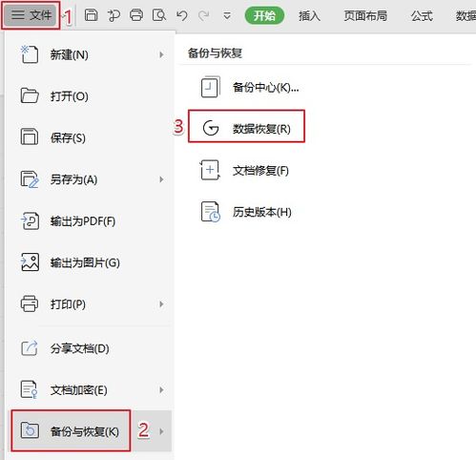Expand the 备份与恢复 submenu arrow
476x460 pixels.
[161, 431]
